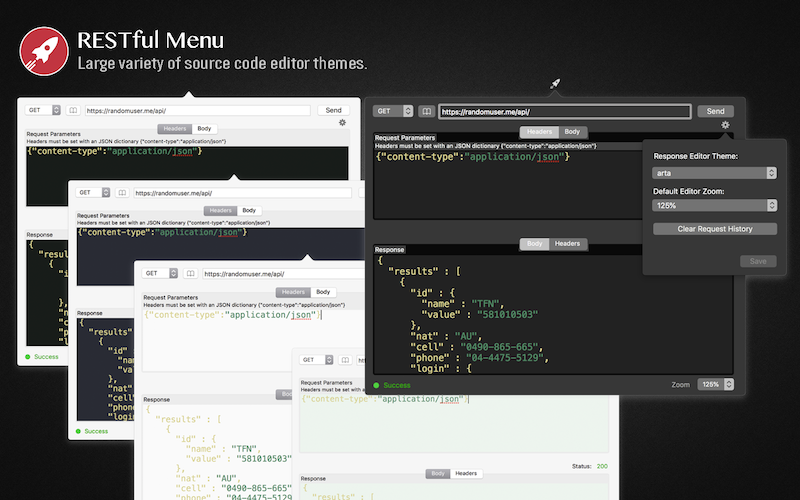The width and height of the screenshot is (800, 500).
Task: Open GET method dropdown in black-editor light window
Action: (43, 110)
